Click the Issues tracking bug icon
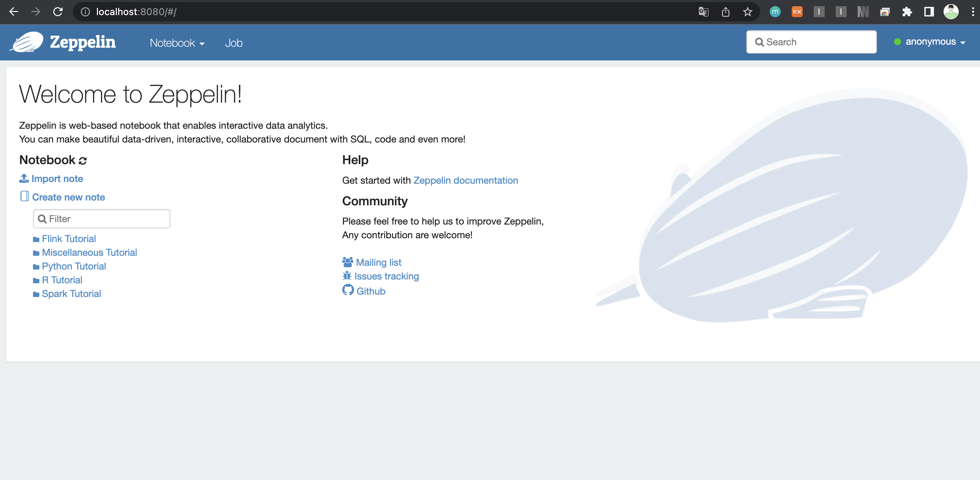Screen dimensions: 980x480 click(x=347, y=276)
